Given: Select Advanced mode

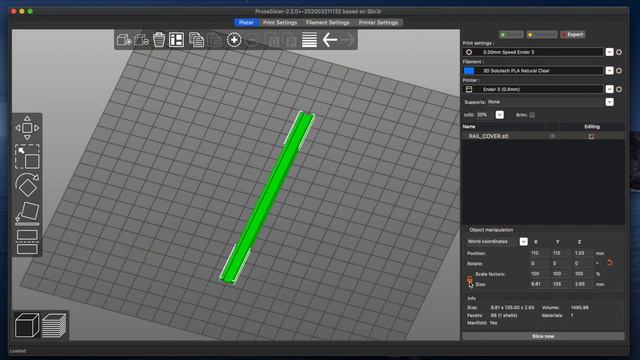Looking at the screenshot, I should coord(542,35).
